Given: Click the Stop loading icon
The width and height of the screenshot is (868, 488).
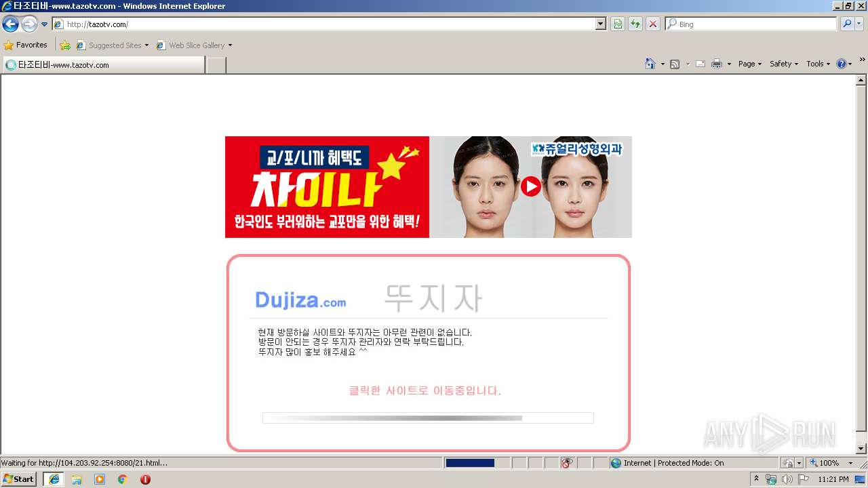Looking at the screenshot, I should pos(652,24).
